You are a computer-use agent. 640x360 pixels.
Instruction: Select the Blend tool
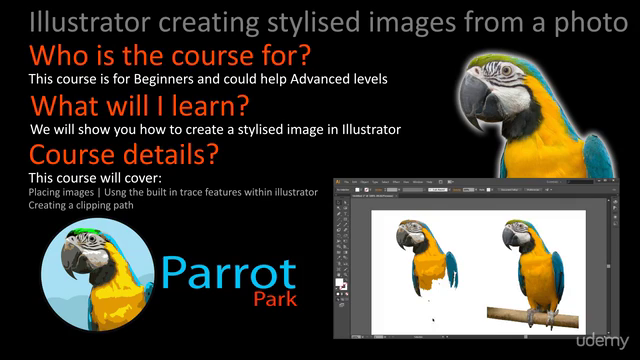346,258
